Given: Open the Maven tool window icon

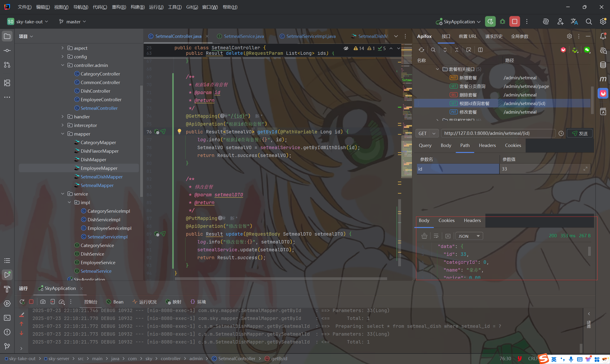Looking at the screenshot, I should [x=603, y=79].
